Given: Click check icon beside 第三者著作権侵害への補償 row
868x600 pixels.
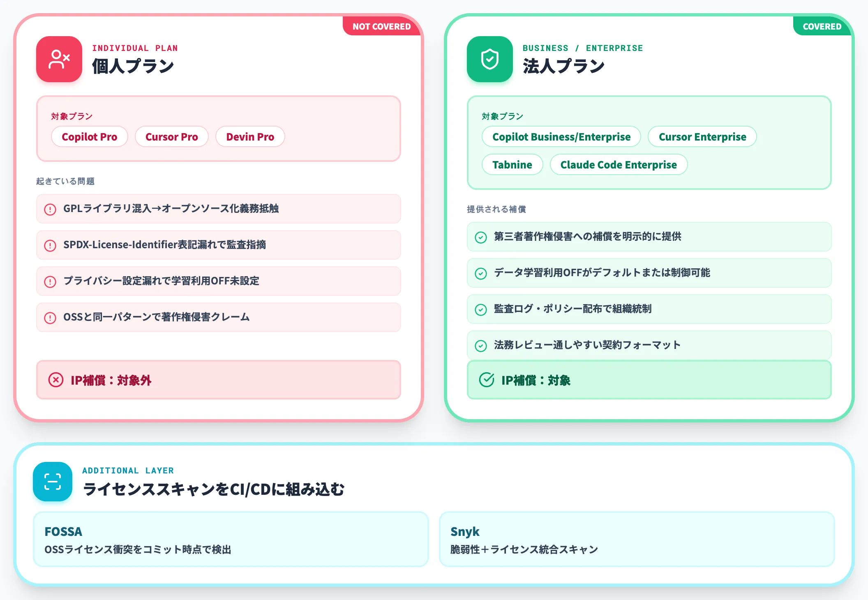Looking at the screenshot, I should pyautogui.click(x=481, y=238).
